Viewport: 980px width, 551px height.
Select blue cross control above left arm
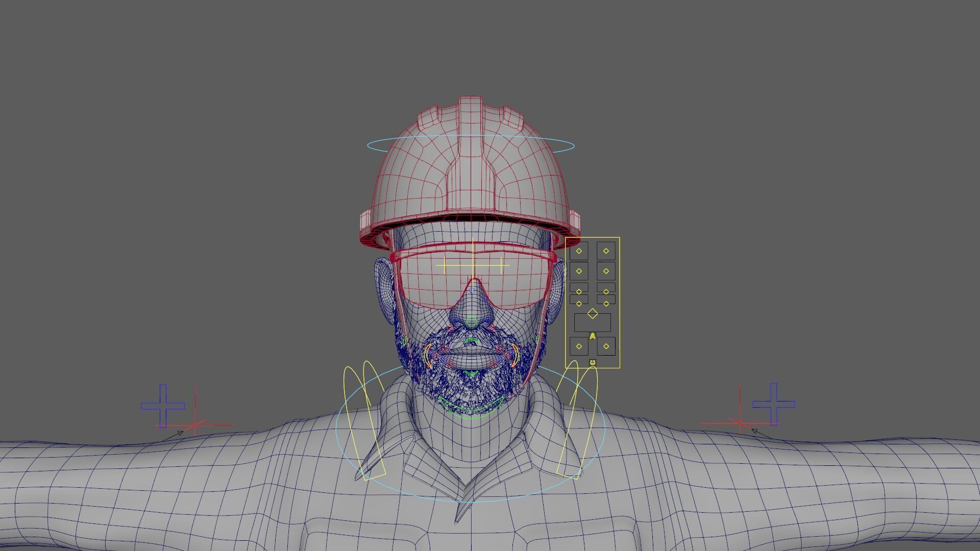(162, 406)
